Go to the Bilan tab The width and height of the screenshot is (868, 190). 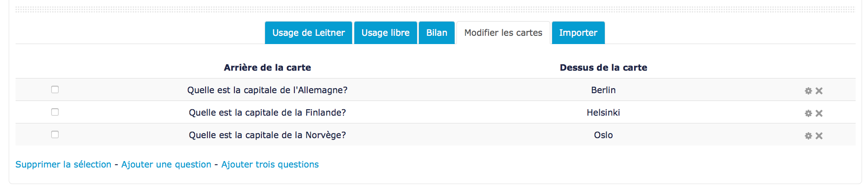[x=437, y=33]
